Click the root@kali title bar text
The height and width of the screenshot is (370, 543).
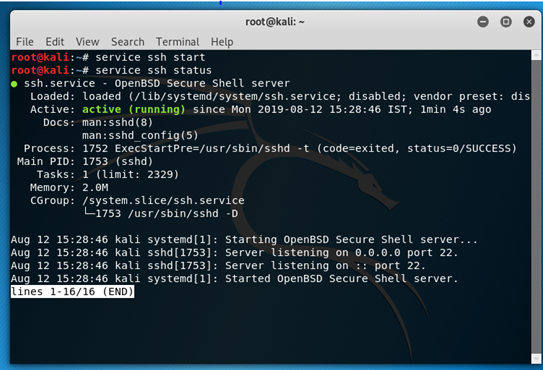[x=275, y=22]
